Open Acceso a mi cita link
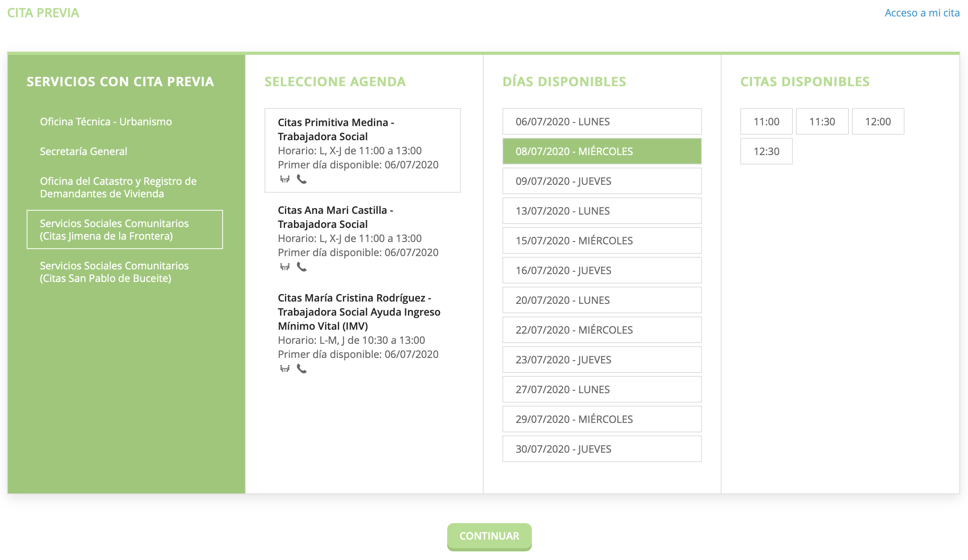968x560 pixels. coord(922,13)
